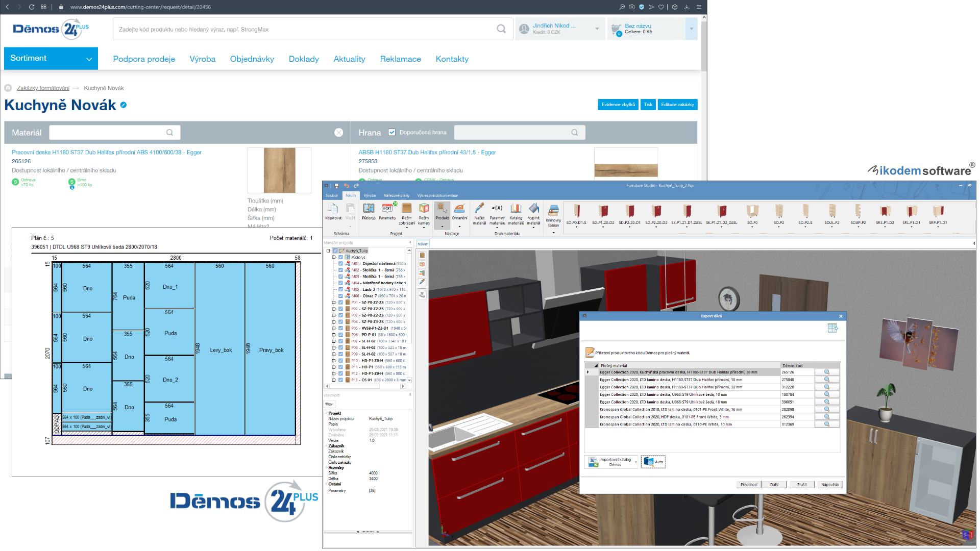Open the Objednávky menu item
The image size is (980, 551).
pyautogui.click(x=252, y=59)
